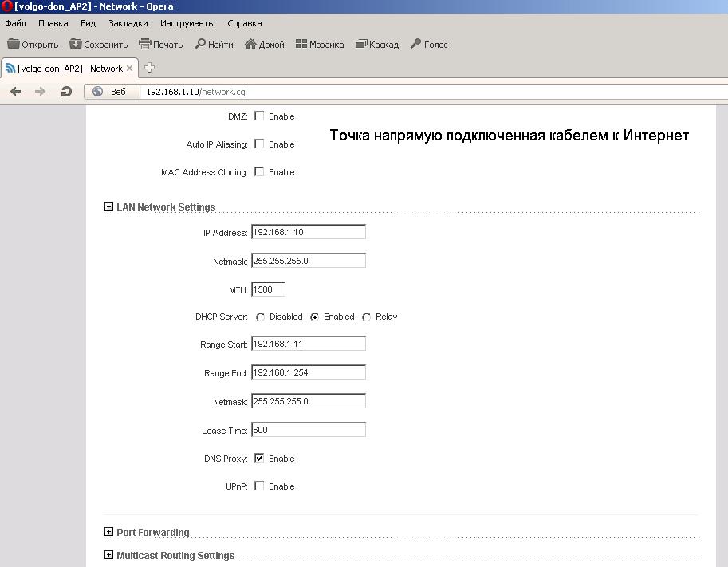The width and height of the screenshot is (728, 567).
Task: Open the Find search tool
Action: (200, 45)
